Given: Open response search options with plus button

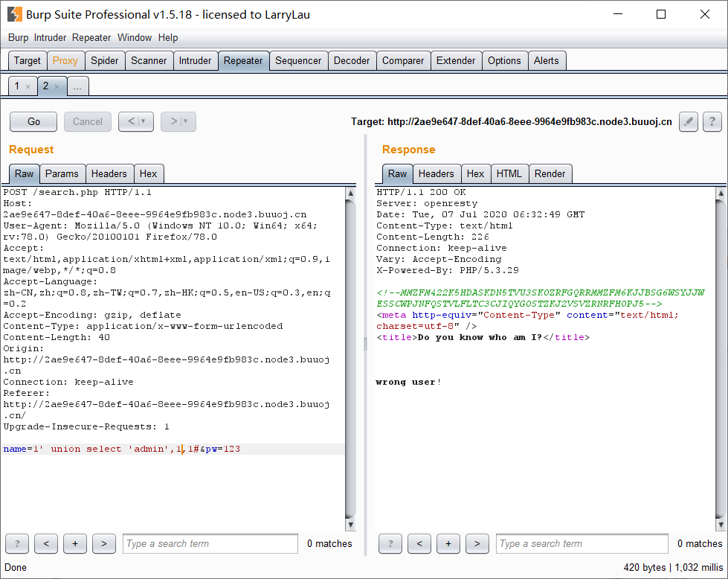Looking at the screenshot, I should point(448,544).
